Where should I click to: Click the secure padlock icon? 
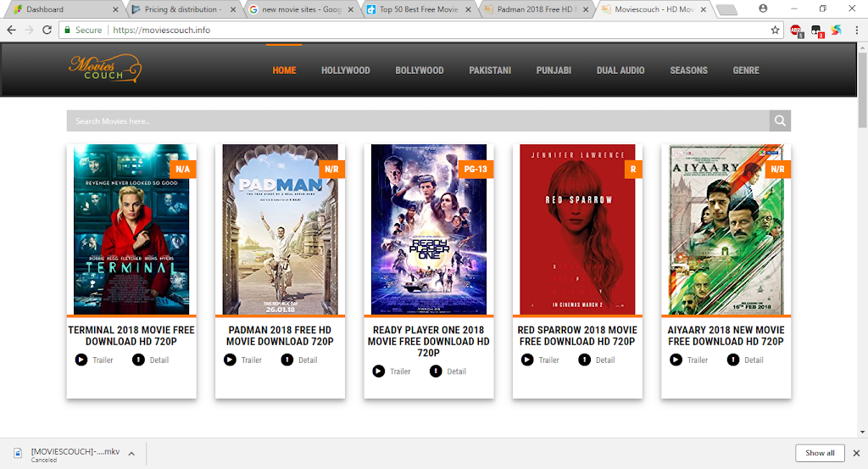[67, 30]
